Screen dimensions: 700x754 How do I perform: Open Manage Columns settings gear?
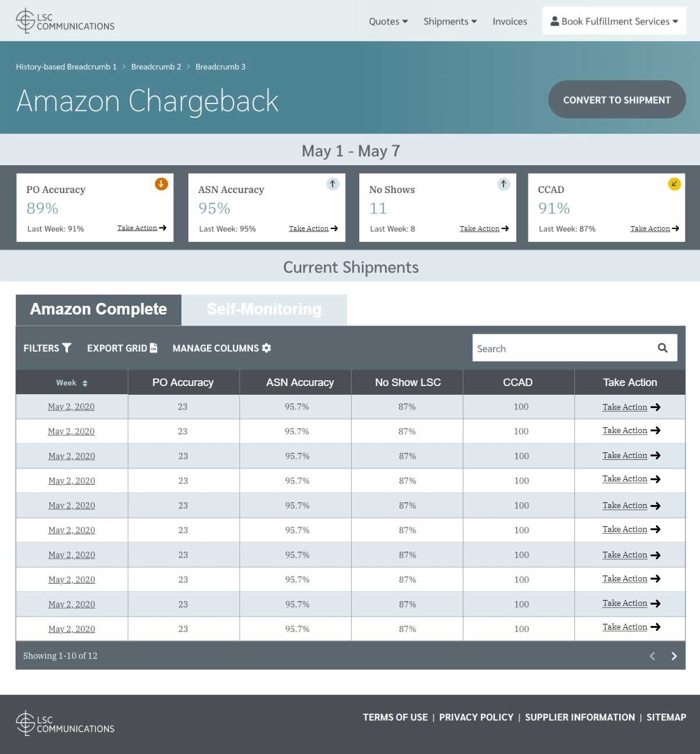(266, 348)
